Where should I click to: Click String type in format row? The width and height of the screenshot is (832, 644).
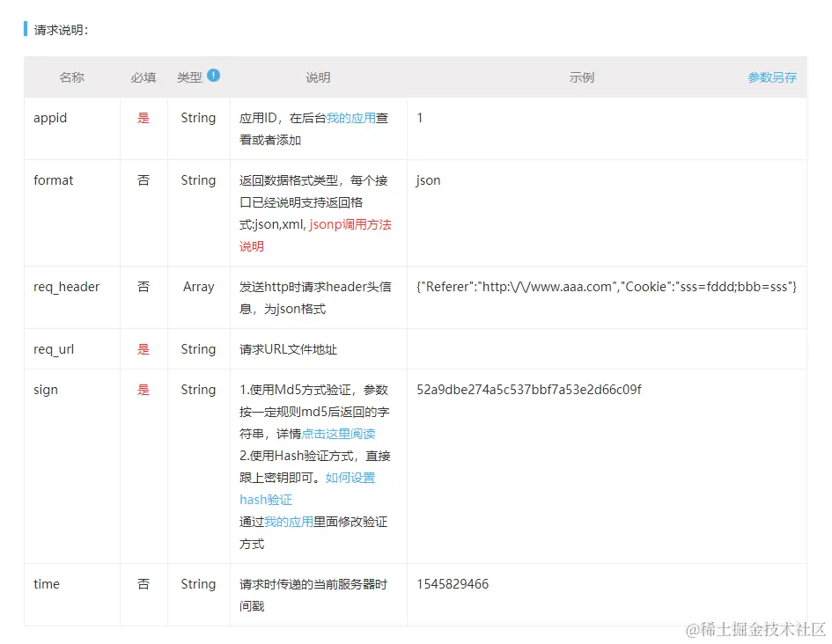pyautogui.click(x=198, y=180)
